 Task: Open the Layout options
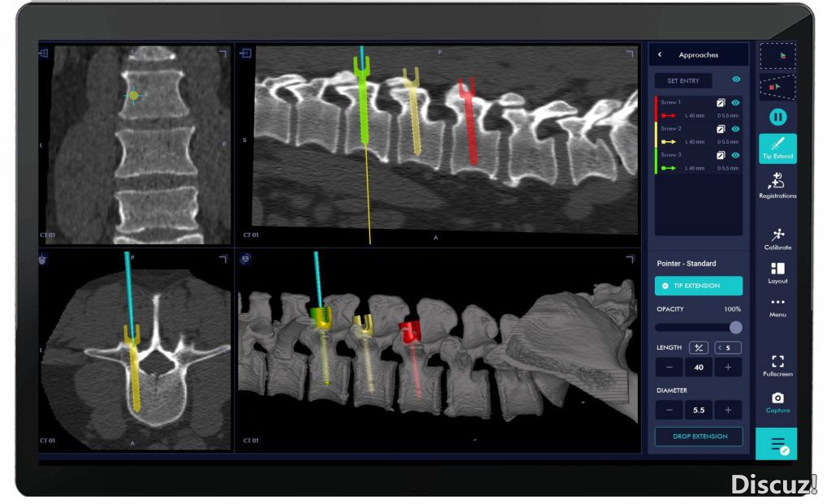click(777, 273)
